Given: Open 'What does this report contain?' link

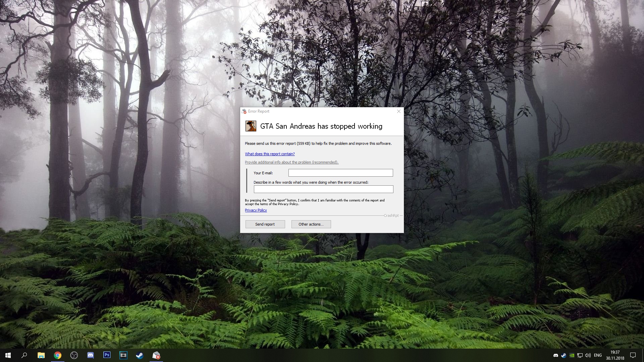Looking at the screenshot, I should point(270,154).
